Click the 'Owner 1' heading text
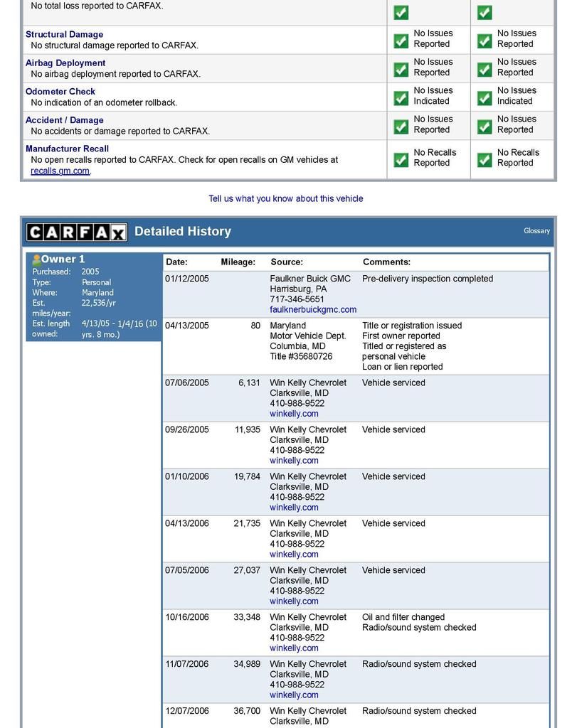 point(63,259)
